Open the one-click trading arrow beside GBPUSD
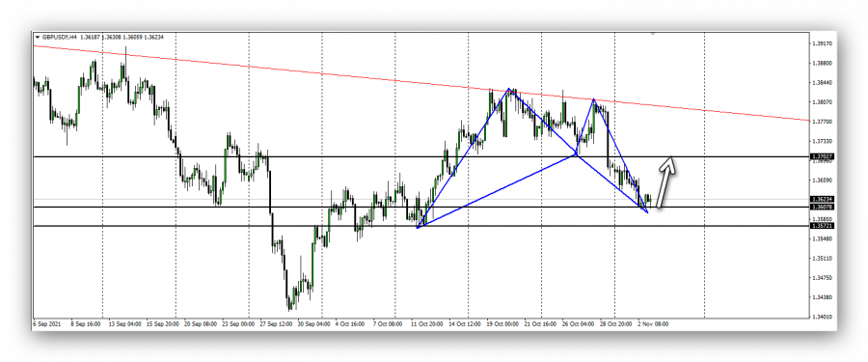Viewport: 868px width, 362px height. 38,37
